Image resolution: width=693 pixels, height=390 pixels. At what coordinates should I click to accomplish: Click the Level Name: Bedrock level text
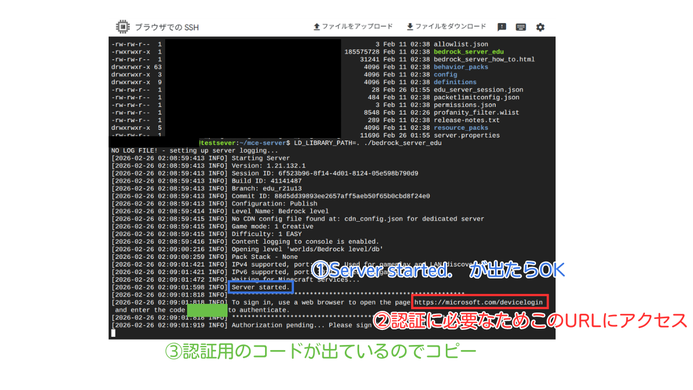[x=280, y=211]
